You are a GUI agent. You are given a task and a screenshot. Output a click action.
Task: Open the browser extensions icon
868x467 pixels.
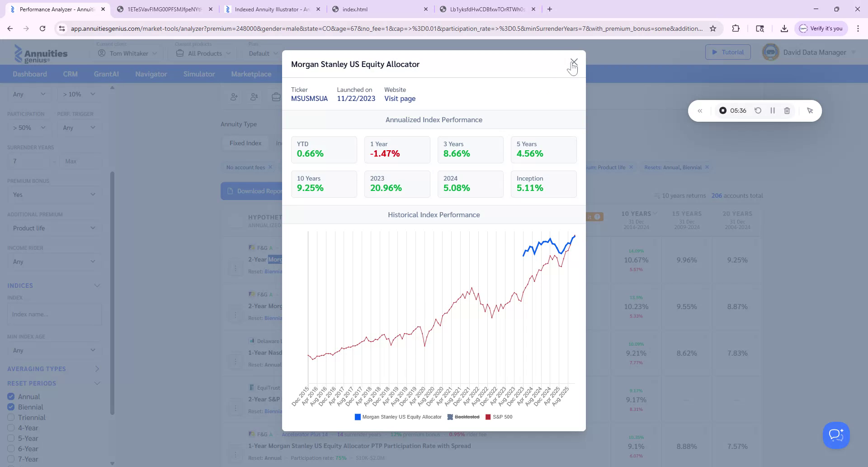coord(736,29)
